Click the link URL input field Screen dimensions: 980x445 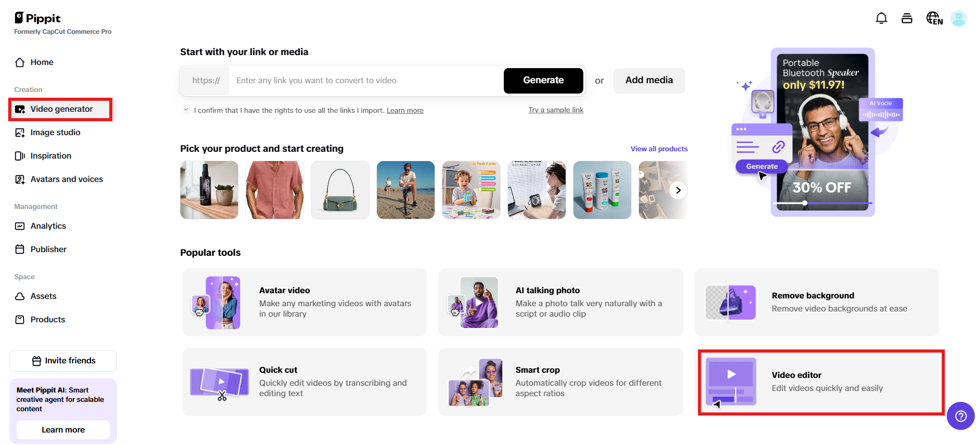(x=366, y=81)
